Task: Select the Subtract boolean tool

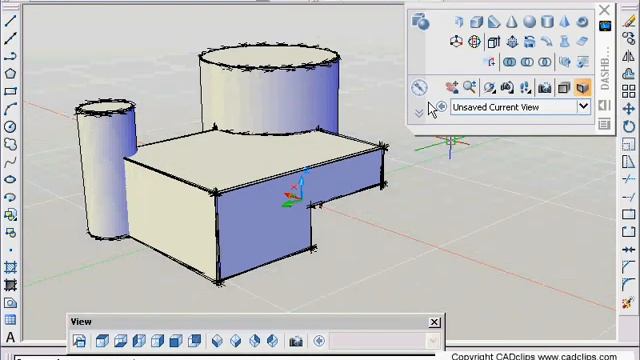Action: tap(527, 62)
